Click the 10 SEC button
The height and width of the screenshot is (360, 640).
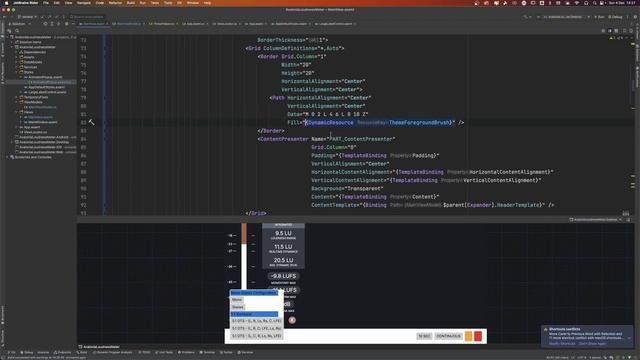point(424,336)
